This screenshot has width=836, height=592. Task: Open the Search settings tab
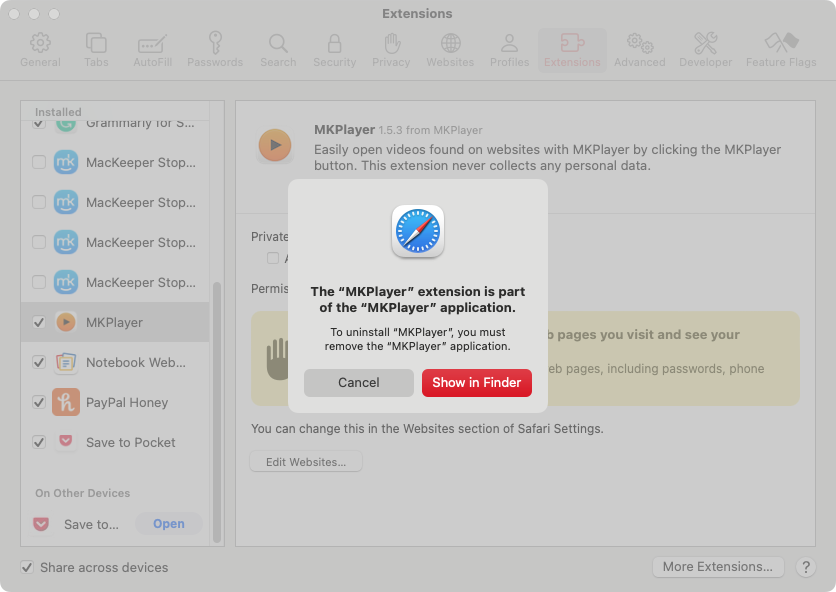click(278, 50)
